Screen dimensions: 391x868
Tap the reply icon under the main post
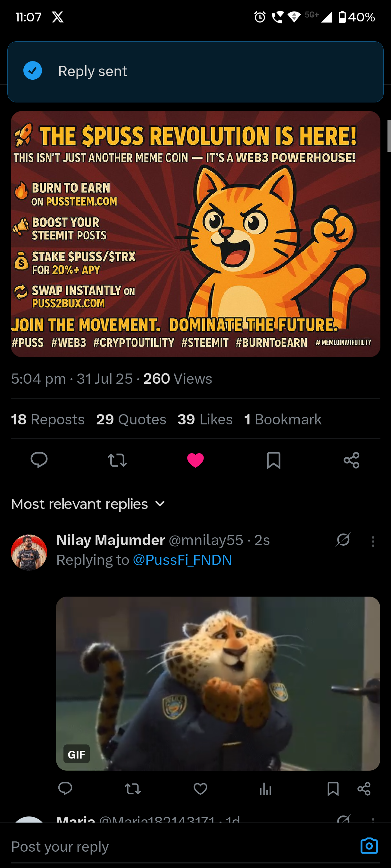pyautogui.click(x=39, y=460)
